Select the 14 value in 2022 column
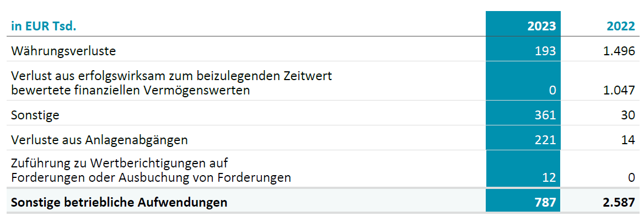This screenshot has width=644, height=221. click(627, 140)
